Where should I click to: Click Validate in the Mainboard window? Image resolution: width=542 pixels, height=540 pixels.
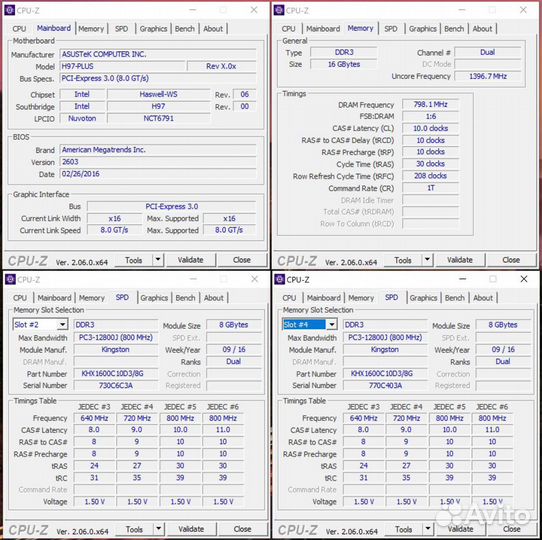tap(190, 260)
